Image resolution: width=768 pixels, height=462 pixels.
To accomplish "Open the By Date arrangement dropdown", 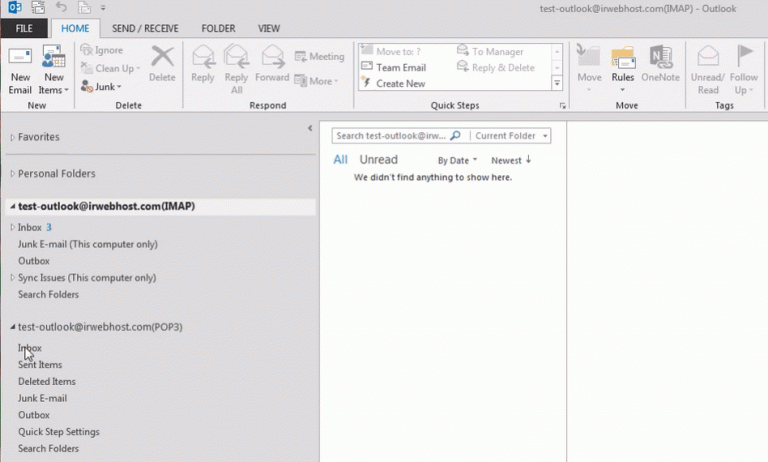I will (x=457, y=160).
